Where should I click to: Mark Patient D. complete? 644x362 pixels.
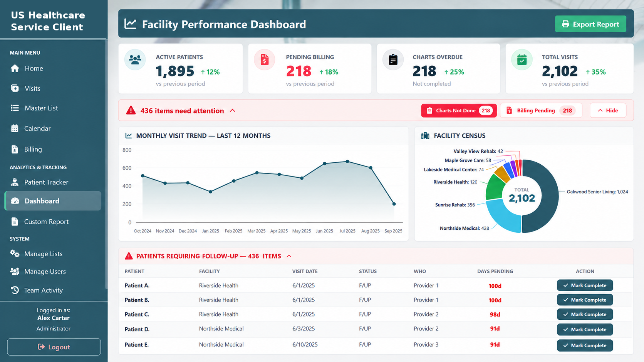(x=585, y=329)
